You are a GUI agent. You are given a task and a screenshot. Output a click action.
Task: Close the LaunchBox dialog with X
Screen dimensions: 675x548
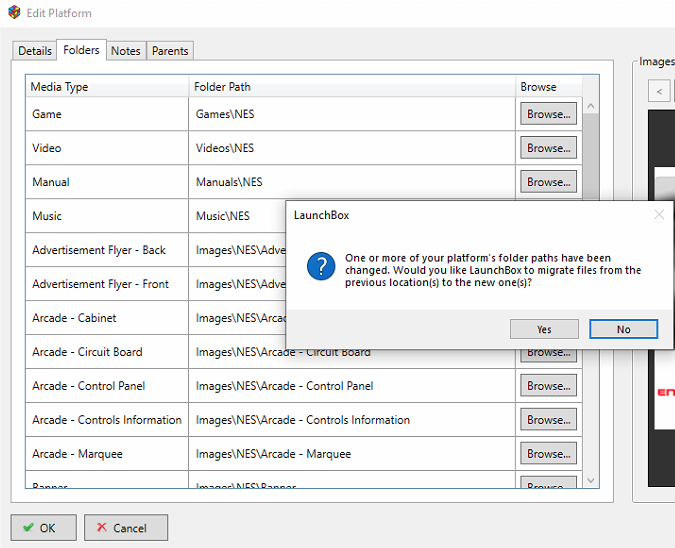coord(659,214)
